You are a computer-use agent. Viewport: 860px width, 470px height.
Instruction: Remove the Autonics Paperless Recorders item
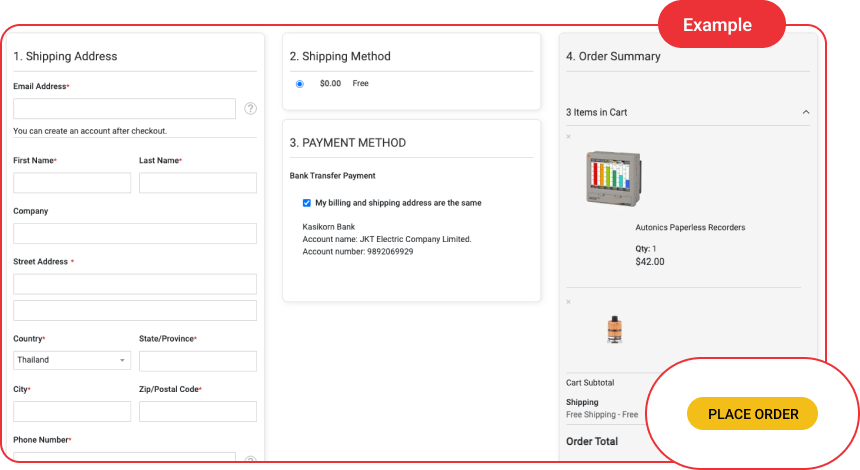tap(569, 137)
